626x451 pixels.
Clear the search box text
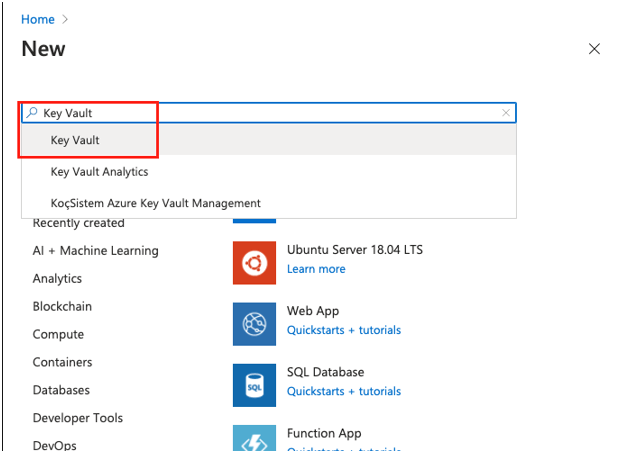tap(506, 113)
